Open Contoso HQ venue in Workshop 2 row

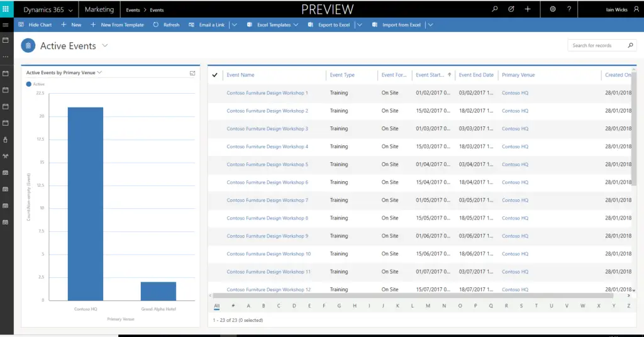tap(515, 111)
